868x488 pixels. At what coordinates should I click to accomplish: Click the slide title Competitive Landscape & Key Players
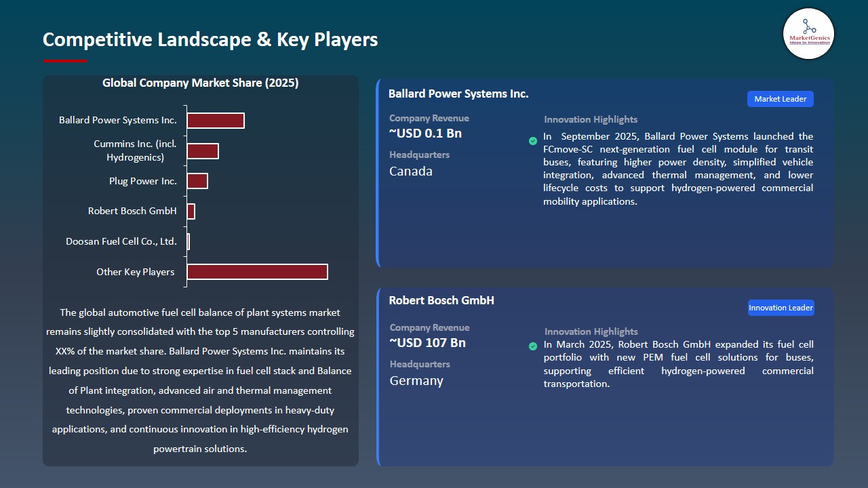point(210,39)
